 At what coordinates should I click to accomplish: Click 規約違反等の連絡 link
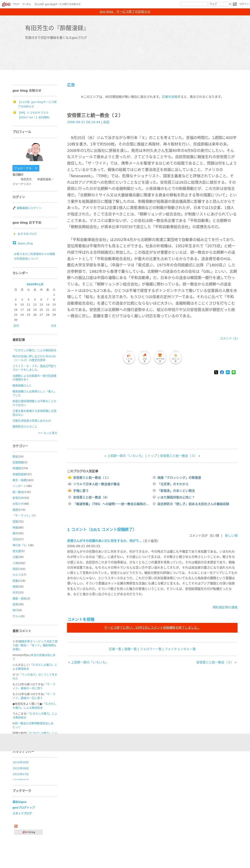(x=225, y=607)
